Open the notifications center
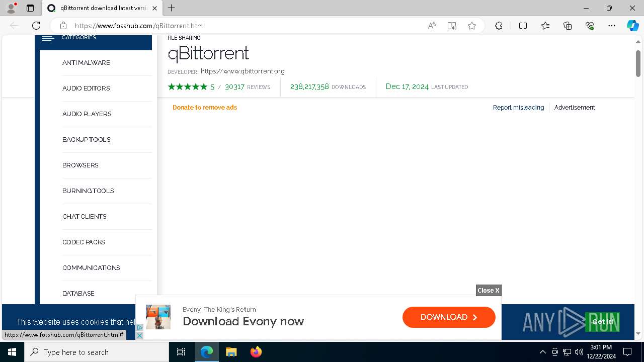Image resolution: width=644 pixels, height=362 pixels. 627,352
